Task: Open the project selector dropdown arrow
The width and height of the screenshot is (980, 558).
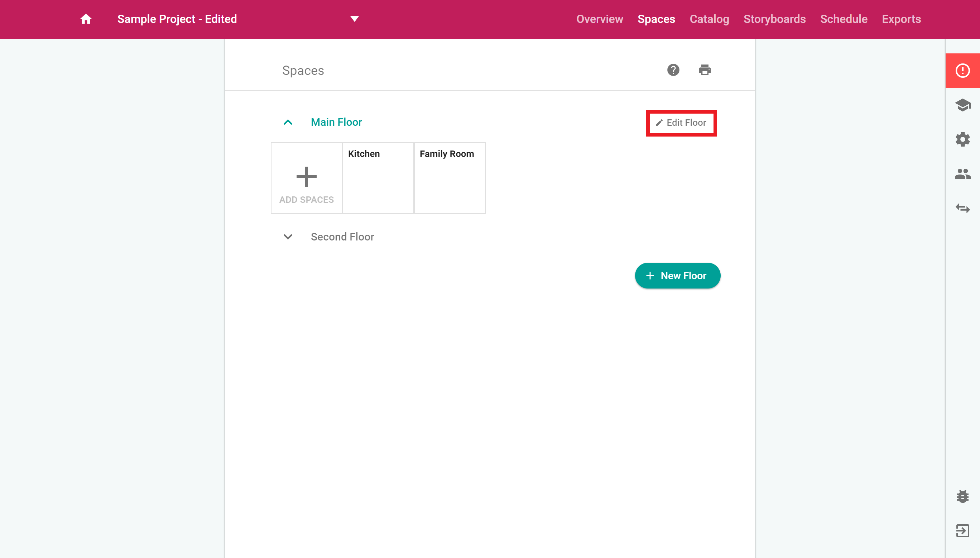Action: (355, 19)
